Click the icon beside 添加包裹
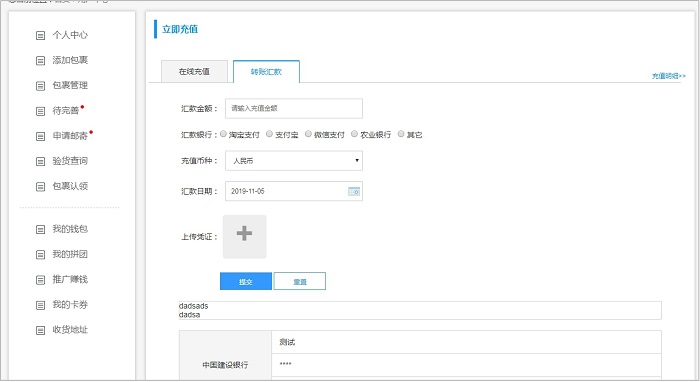Screen dimensions: 700x382 point(40,60)
